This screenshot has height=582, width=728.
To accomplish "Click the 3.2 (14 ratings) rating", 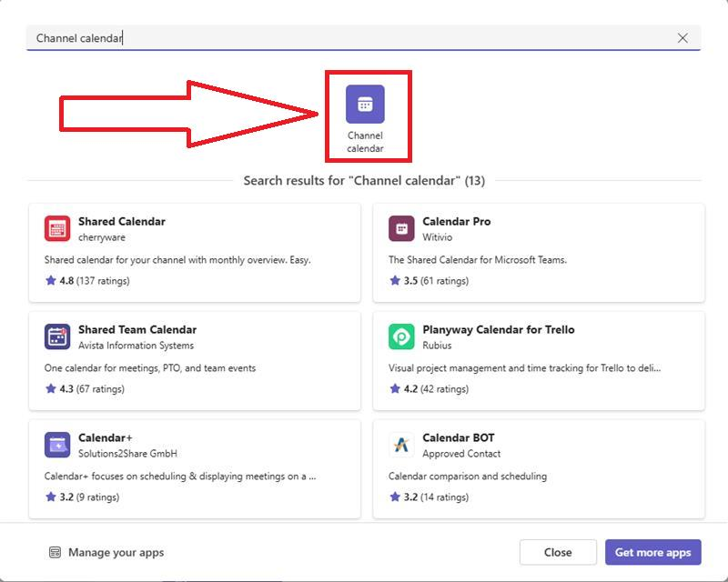I will click(x=429, y=497).
